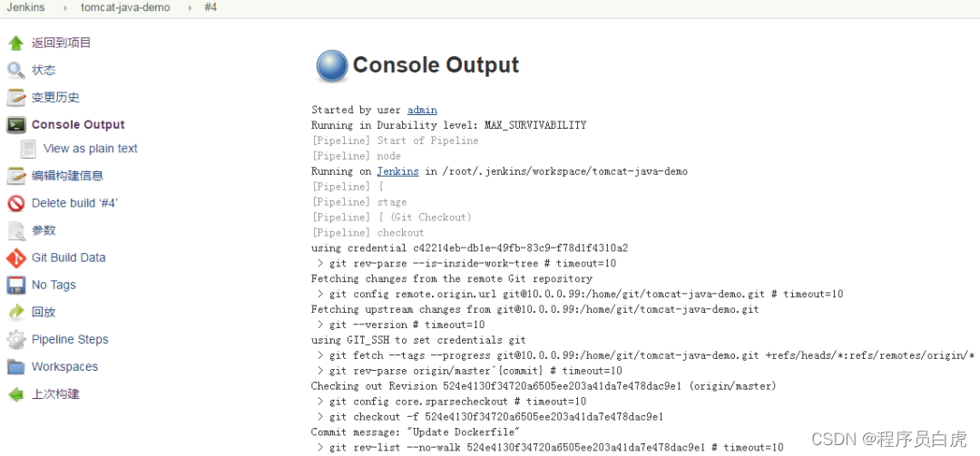The image size is (980, 456).
Task: Open the 参数 parameters page
Action: click(44, 230)
